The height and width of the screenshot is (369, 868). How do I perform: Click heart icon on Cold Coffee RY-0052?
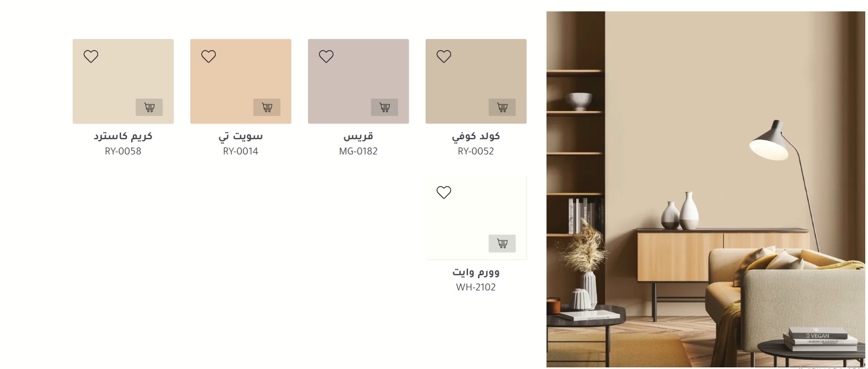[444, 56]
